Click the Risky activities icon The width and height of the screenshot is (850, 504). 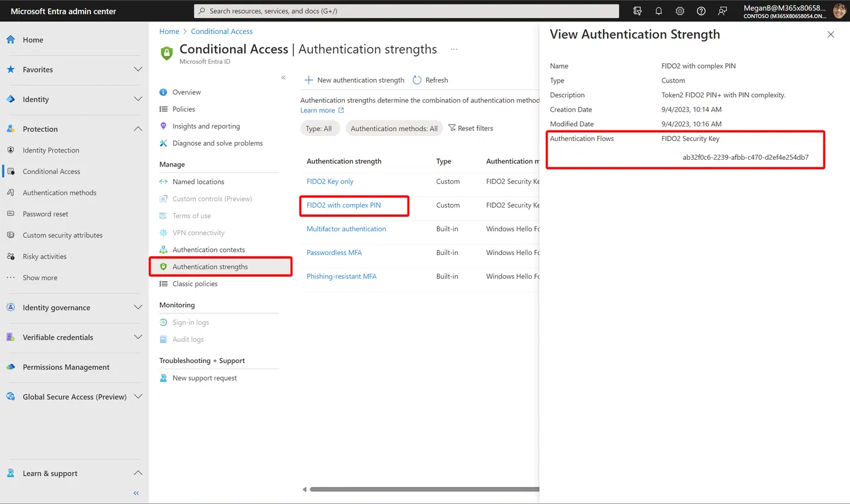tap(10, 256)
